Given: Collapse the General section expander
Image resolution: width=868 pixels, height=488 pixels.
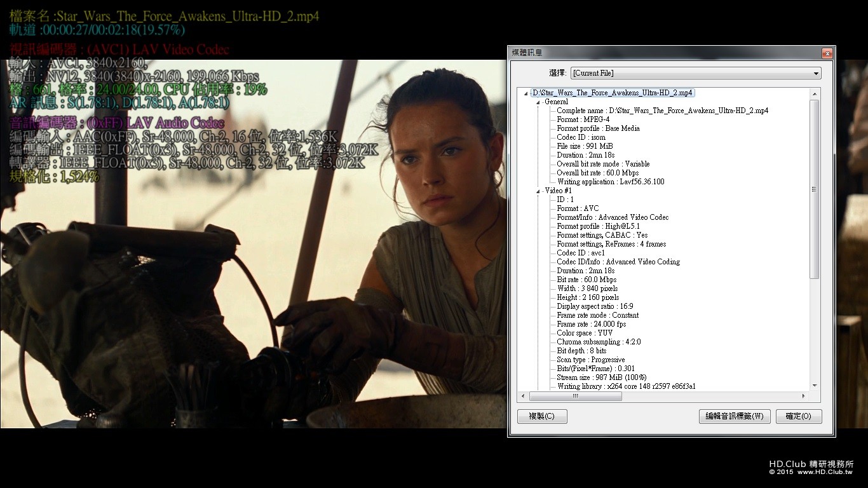Looking at the screenshot, I should 538,102.
